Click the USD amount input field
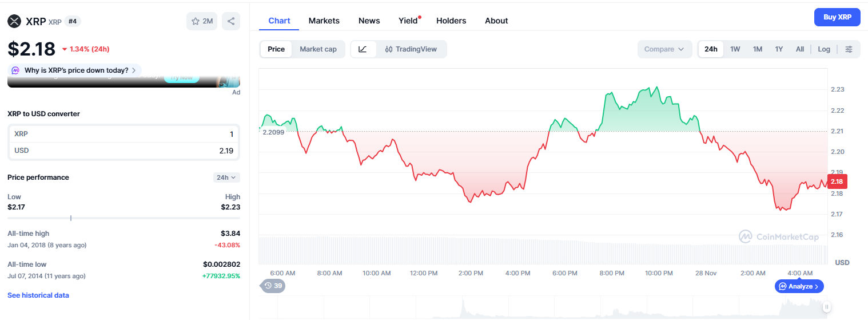 (124, 151)
